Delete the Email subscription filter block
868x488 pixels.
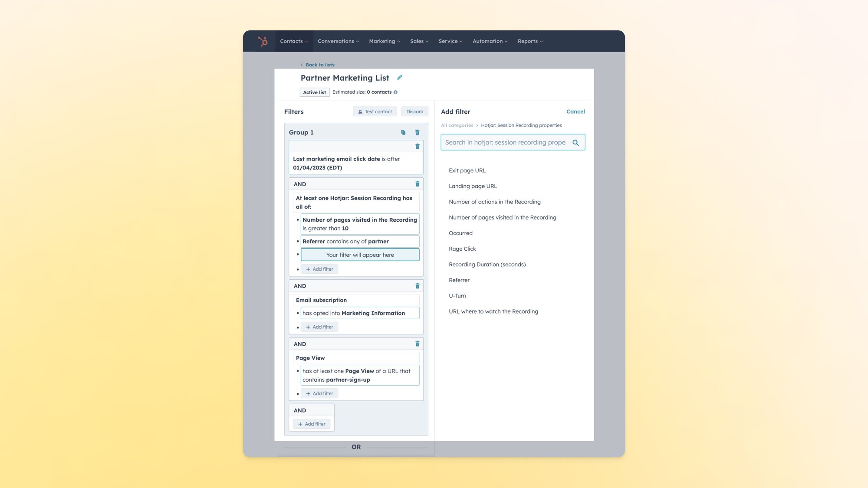tap(418, 286)
